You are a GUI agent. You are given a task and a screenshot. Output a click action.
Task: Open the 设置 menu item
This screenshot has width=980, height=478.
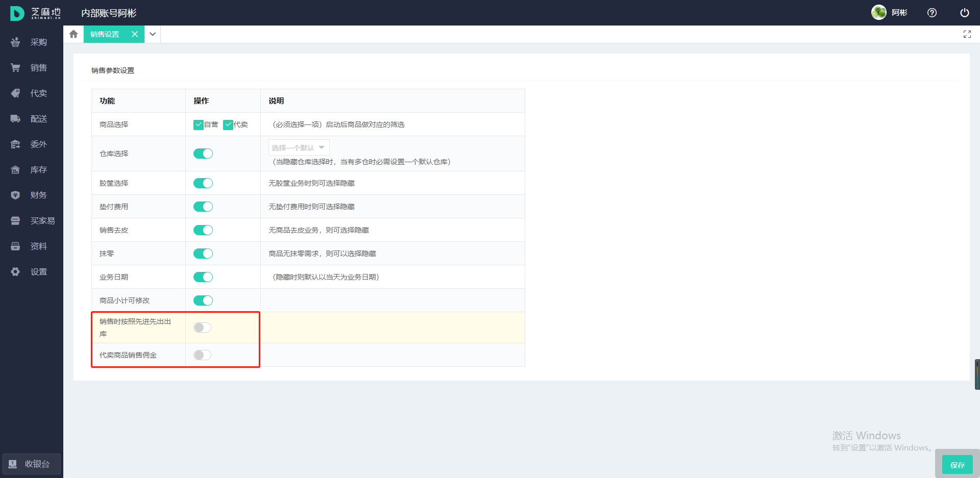tap(32, 272)
